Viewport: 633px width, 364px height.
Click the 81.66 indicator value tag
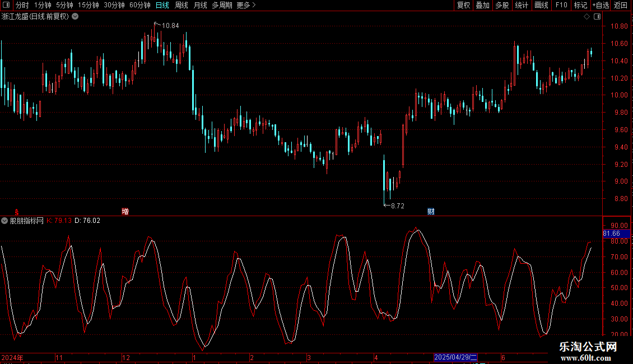[616, 234]
